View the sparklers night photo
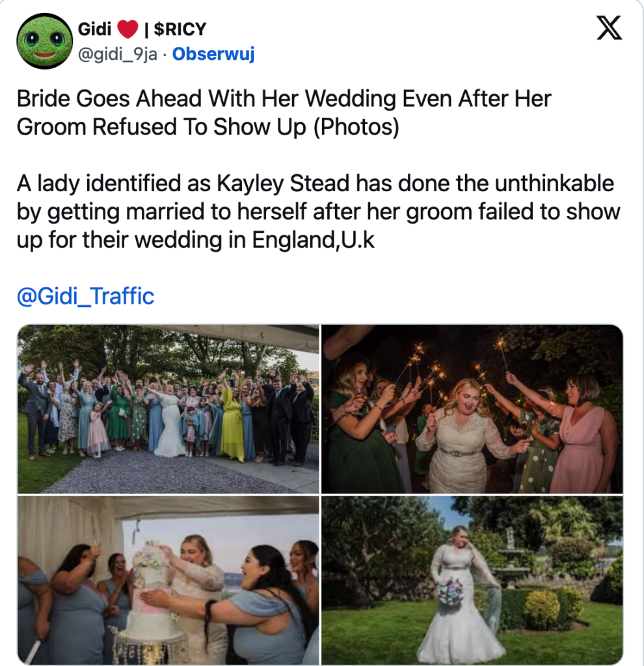The height and width of the screenshot is (666, 644). (x=472, y=409)
